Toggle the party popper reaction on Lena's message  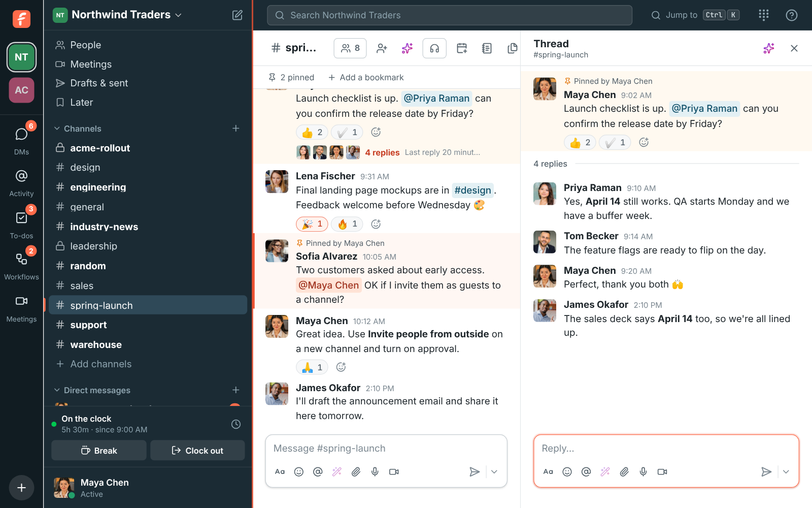(x=312, y=224)
